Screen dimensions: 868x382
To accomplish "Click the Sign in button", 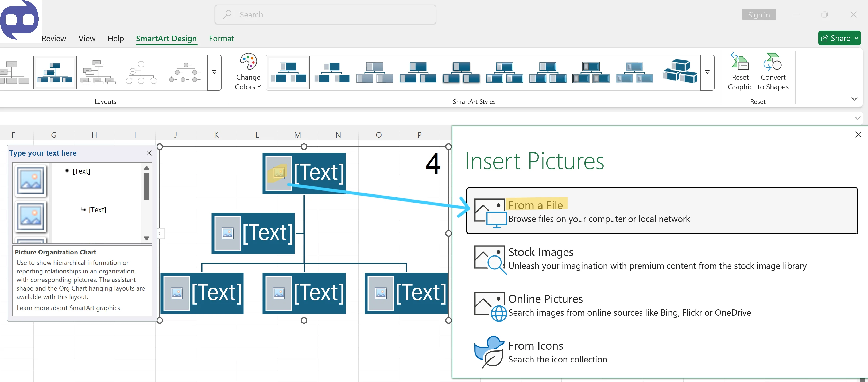I will click(759, 14).
